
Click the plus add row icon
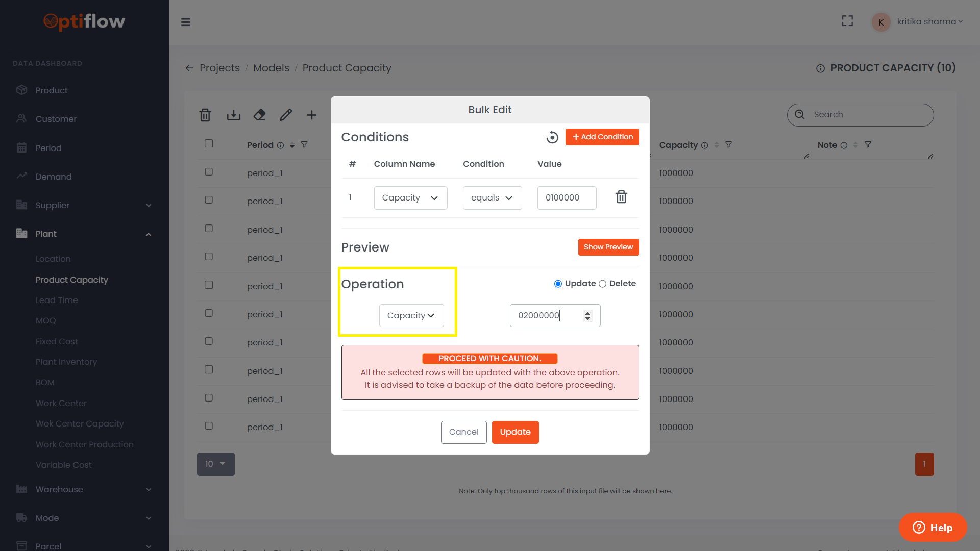point(311,115)
